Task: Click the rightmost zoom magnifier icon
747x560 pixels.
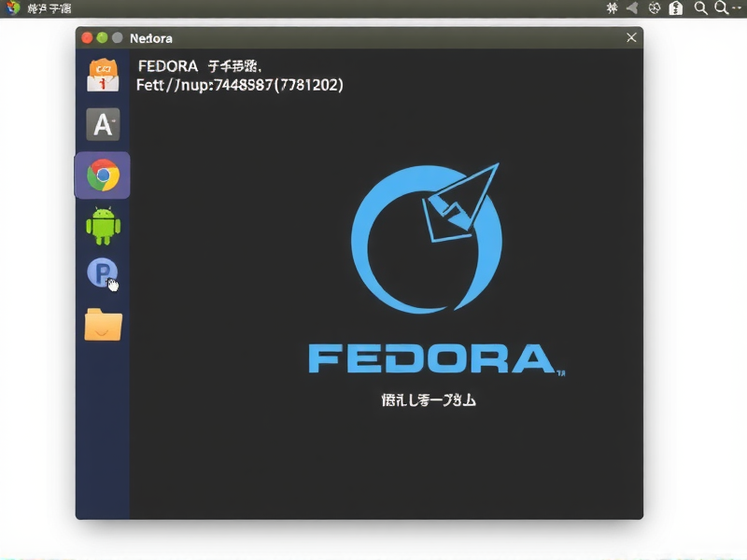Action: (x=719, y=7)
